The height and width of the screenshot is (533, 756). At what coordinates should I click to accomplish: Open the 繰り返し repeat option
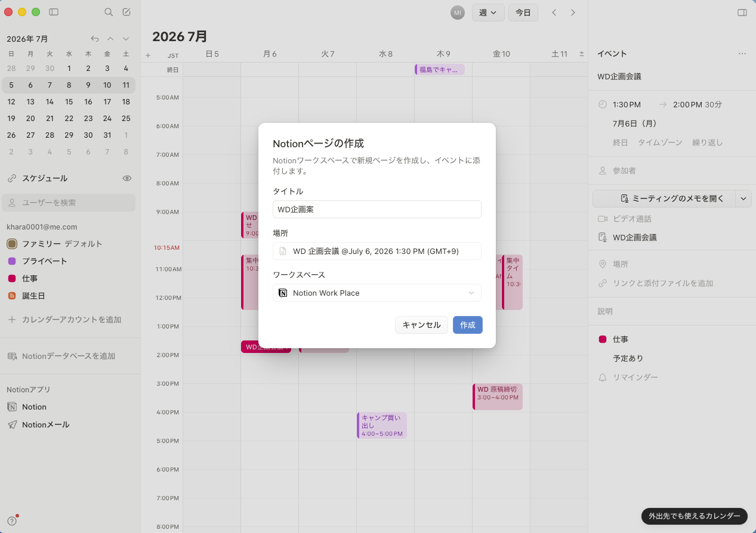[707, 142]
